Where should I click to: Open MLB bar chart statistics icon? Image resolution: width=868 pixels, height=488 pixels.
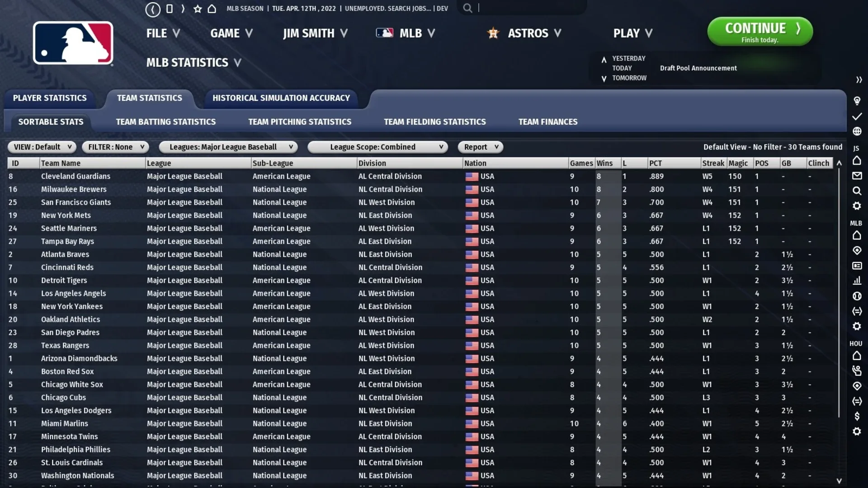coord(857,281)
